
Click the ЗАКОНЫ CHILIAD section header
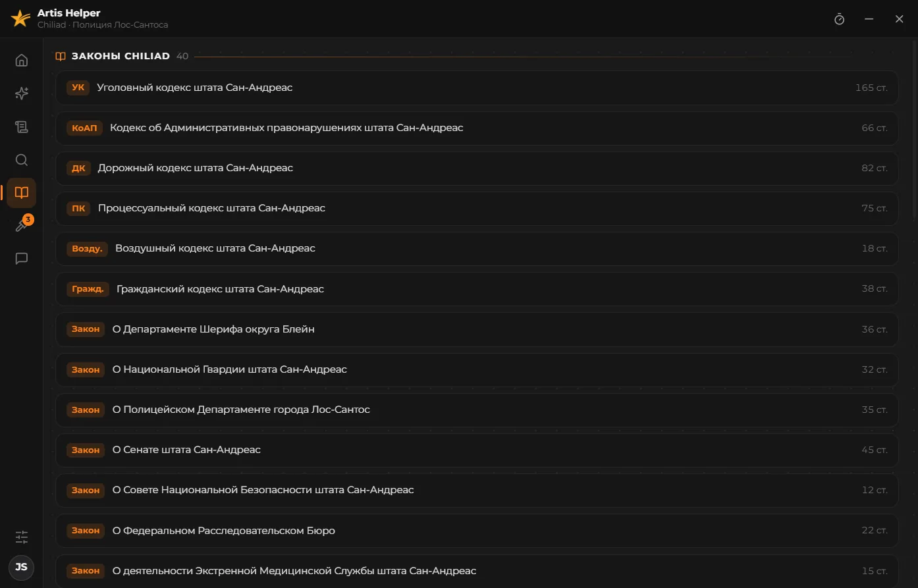[x=121, y=57]
